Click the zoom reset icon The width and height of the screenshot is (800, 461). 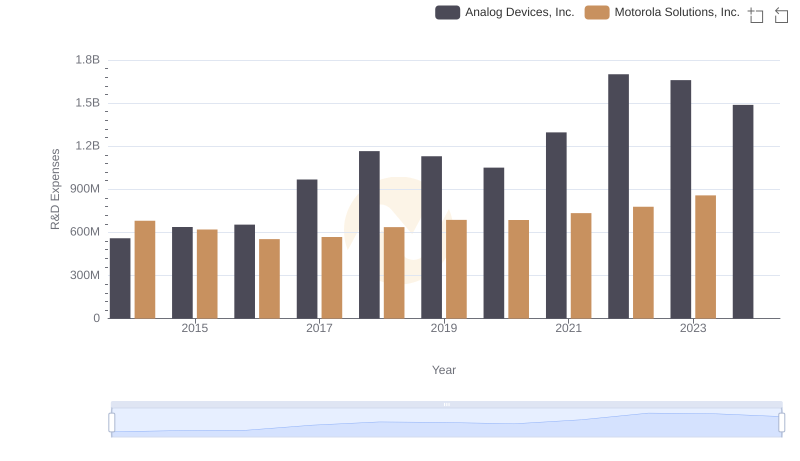tap(781, 15)
